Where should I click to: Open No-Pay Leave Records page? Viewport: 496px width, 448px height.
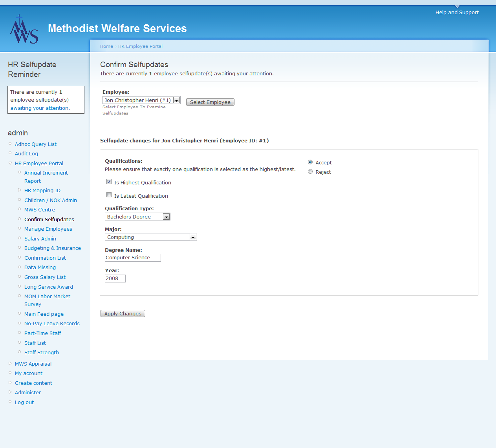pyautogui.click(x=52, y=323)
